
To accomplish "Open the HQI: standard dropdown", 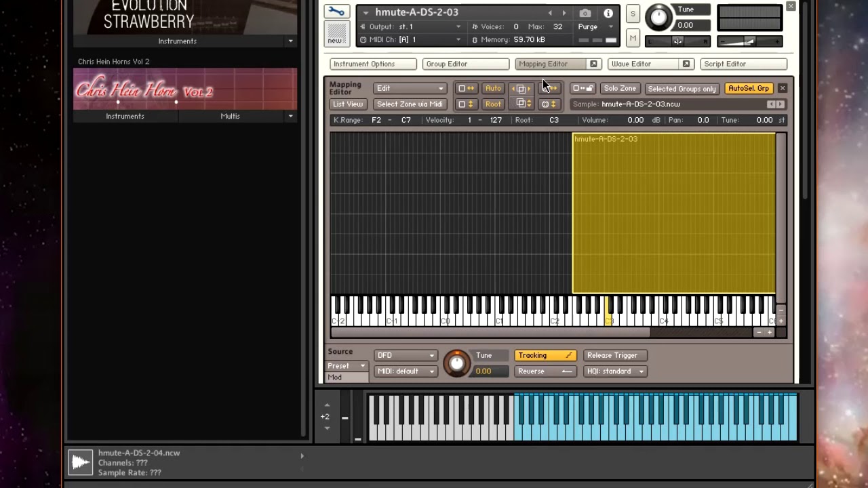I will pyautogui.click(x=615, y=371).
